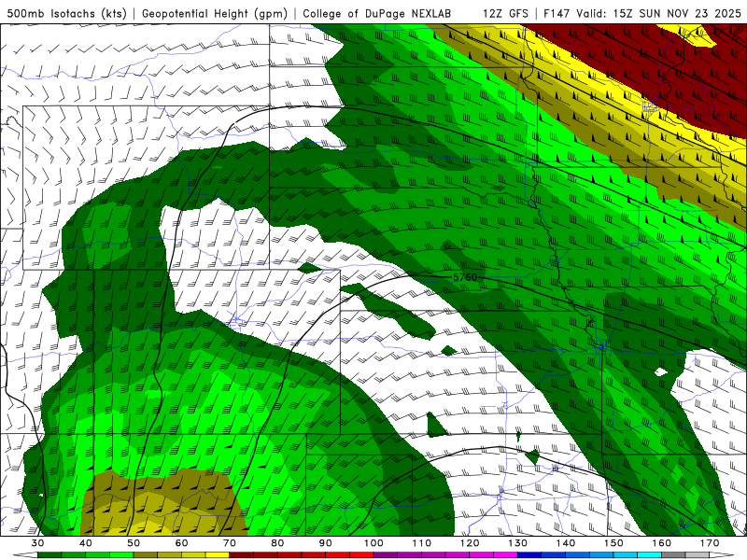Click the '170' color scale label
The width and height of the screenshot is (747, 560).
click(x=710, y=543)
